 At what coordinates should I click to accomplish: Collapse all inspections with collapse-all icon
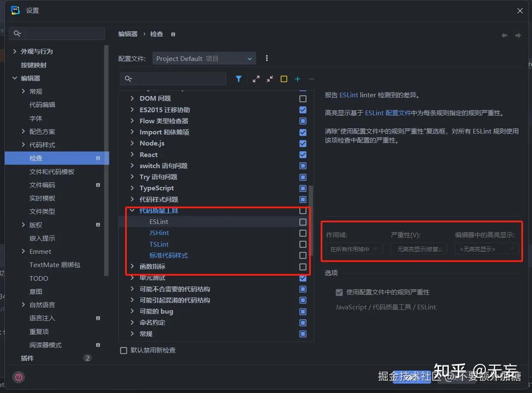tap(269, 79)
